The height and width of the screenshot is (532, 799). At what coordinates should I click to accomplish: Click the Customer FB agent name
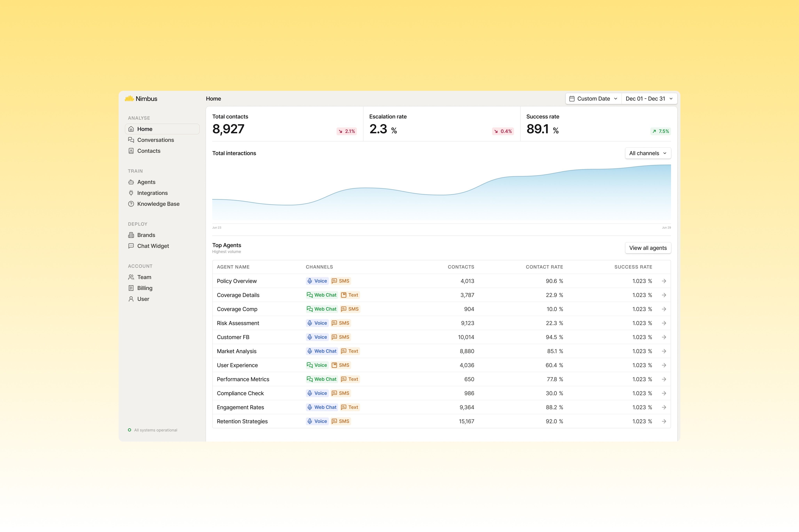(x=233, y=337)
